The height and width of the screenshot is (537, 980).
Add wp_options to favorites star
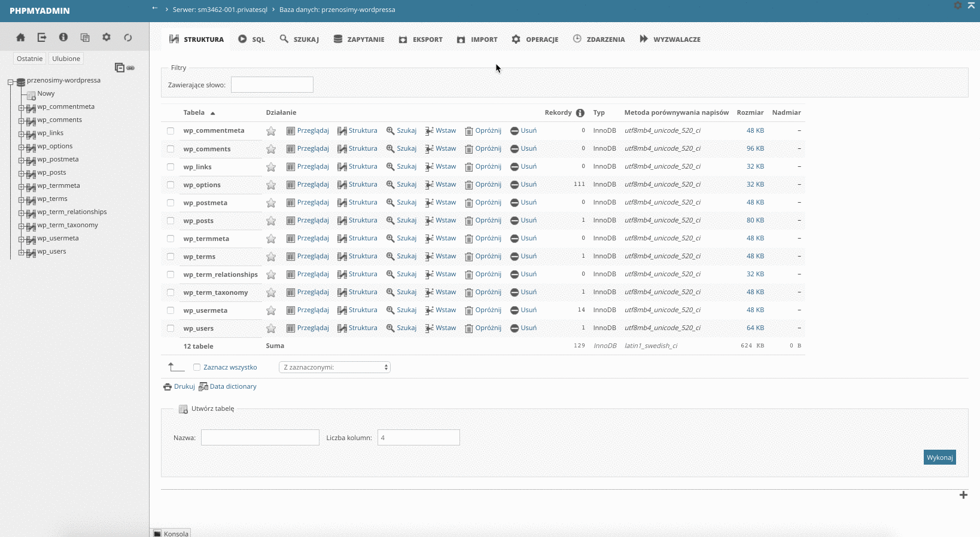pos(271,185)
